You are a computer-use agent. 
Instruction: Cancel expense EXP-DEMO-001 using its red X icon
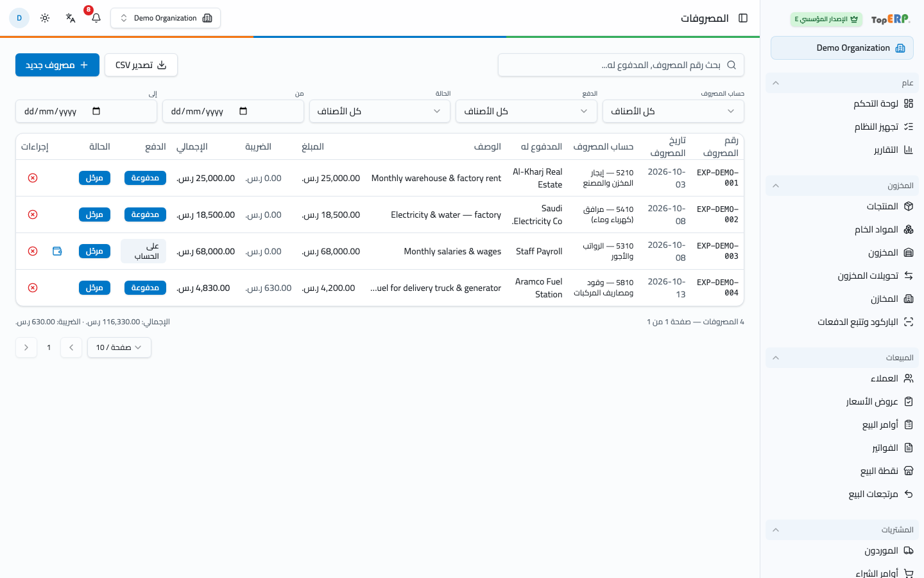(33, 178)
